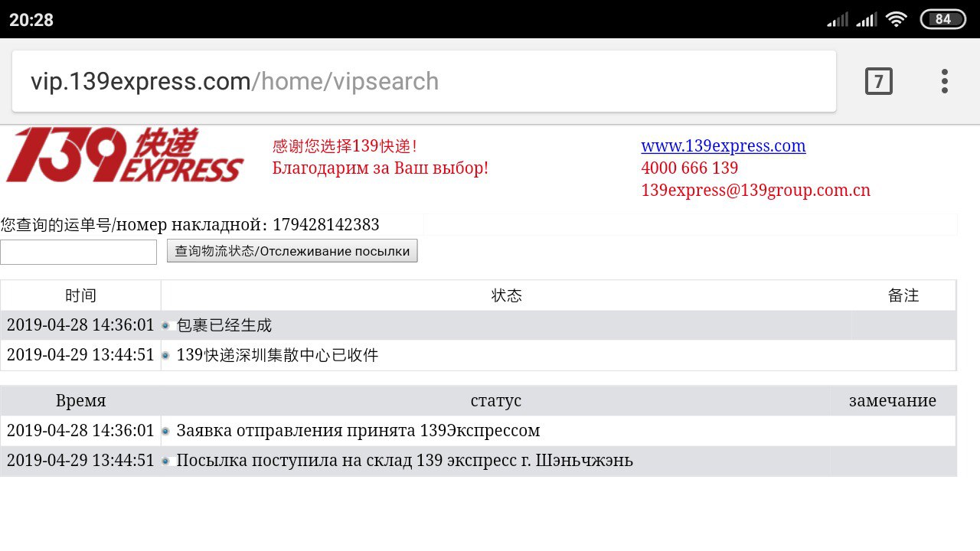The width and height of the screenshot is (980, 551).
Task: Select the 包裹已经生成 status row
Action: click(479, 325)
